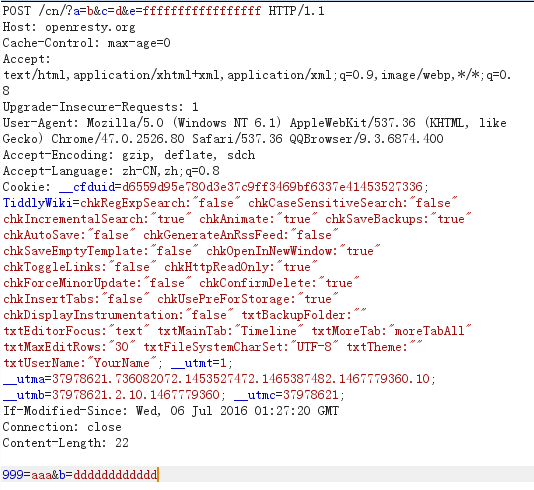Viewport: 534px width, 490px height.
Task: Click the __utma cookie line
Action: [x=219, y=379]
